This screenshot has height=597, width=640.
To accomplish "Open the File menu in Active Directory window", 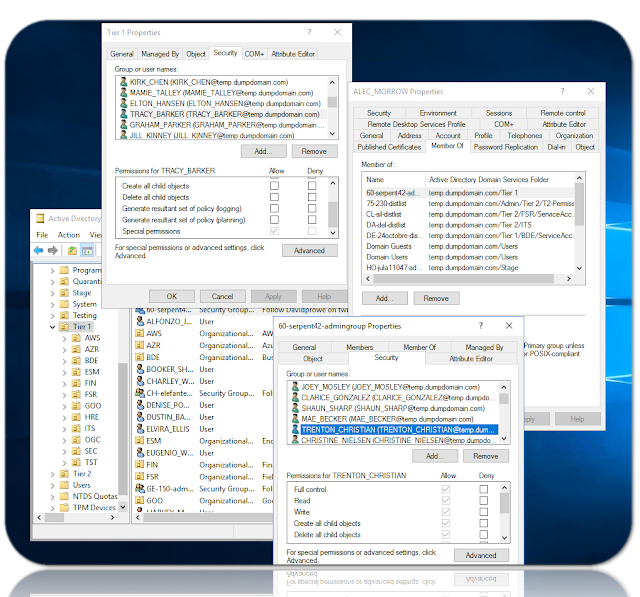I will [x=42, y=235].
